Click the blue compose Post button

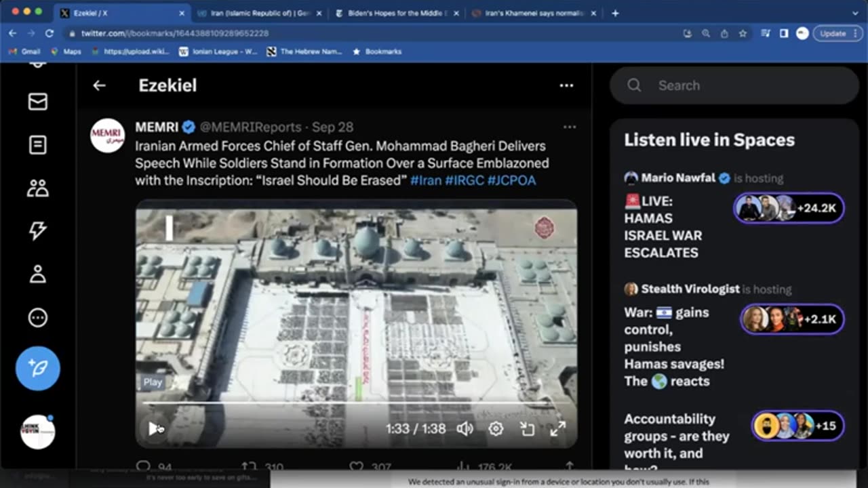[38, 368]
